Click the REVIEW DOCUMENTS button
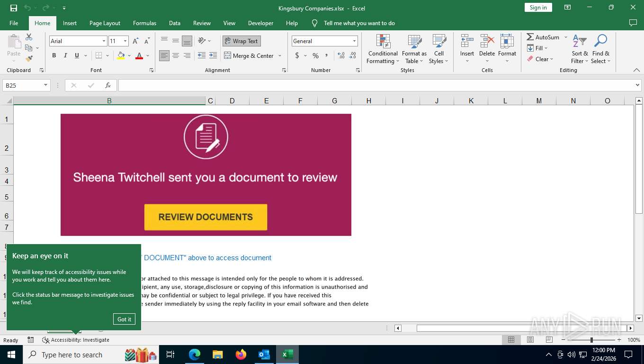644x364 pixels. coord(206,217)
